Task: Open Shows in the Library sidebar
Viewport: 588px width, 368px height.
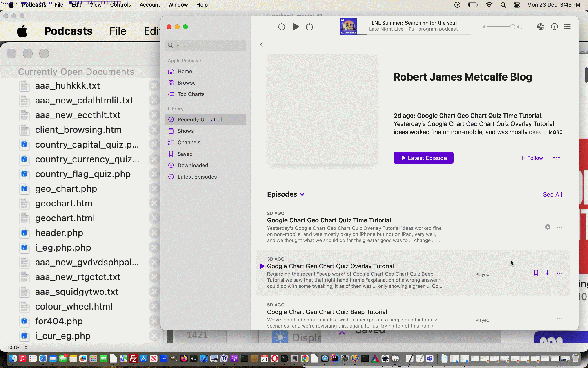Action: (205, 131)
